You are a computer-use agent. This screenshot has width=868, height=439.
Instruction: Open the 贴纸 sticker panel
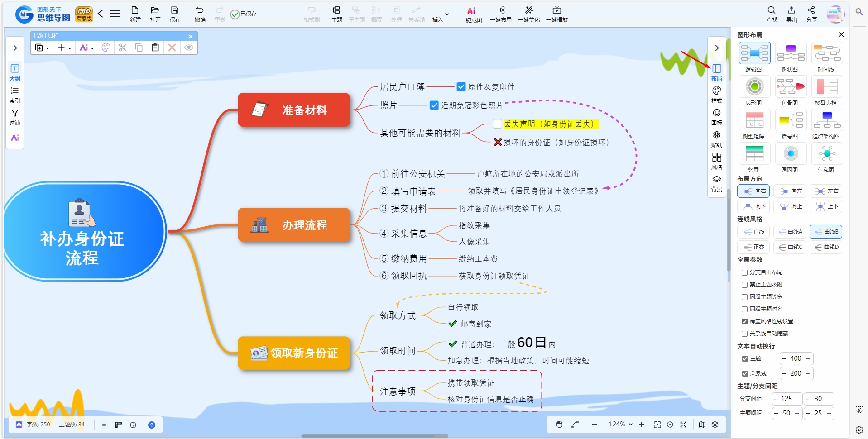click(x=717, y=139)
